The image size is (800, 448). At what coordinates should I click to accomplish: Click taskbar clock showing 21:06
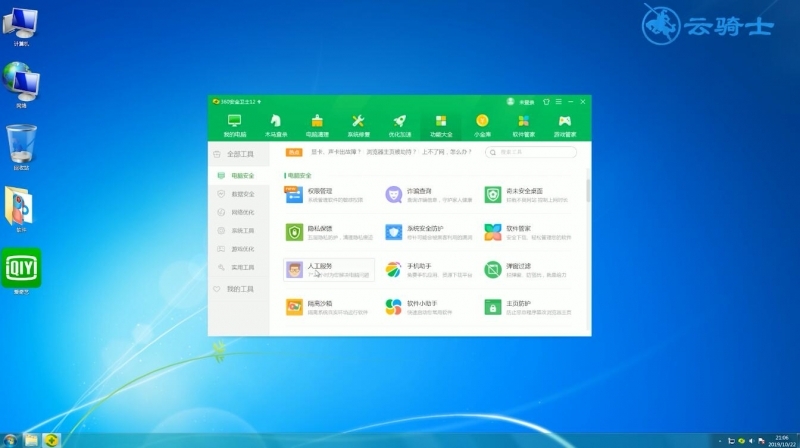point(782,441)
